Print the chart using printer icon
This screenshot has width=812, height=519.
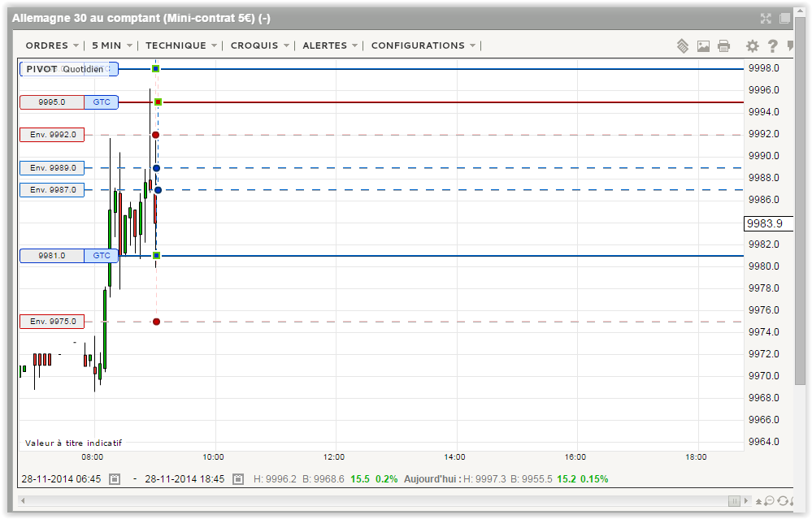pyautogui.click(x=724, y=46)
